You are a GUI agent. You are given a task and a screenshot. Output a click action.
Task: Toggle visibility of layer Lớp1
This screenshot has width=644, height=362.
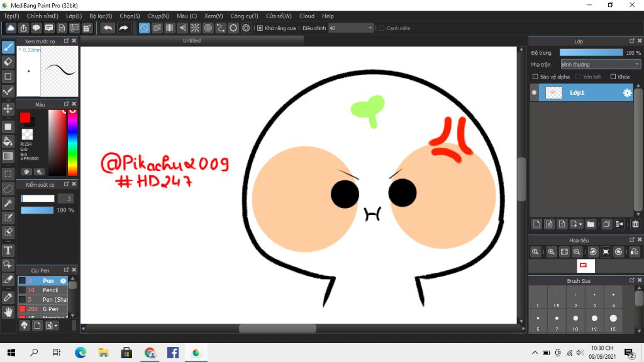click(x=534, y=93)
